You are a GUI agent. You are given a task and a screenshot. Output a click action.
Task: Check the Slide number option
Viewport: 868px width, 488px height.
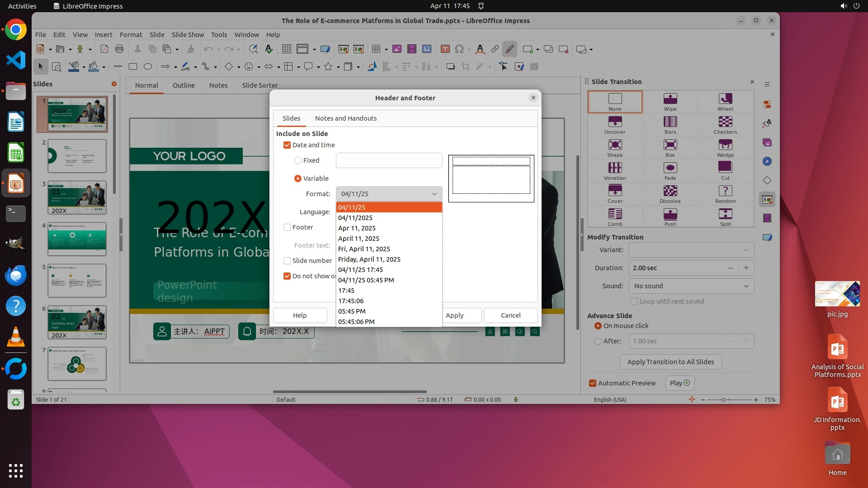[287, 261]
